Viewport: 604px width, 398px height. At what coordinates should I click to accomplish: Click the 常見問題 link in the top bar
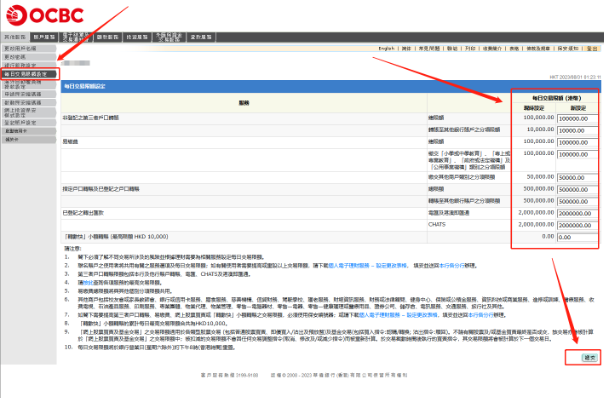tap(429, 49)
